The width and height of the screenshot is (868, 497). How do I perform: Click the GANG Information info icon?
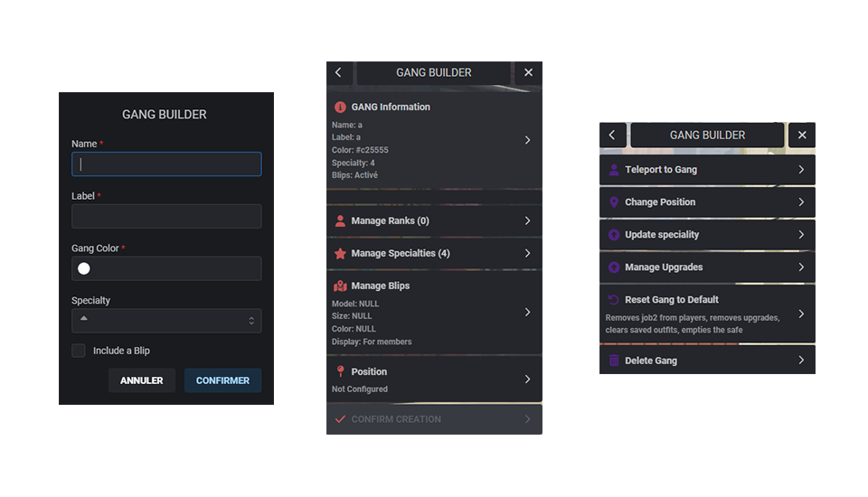[340, 107]
